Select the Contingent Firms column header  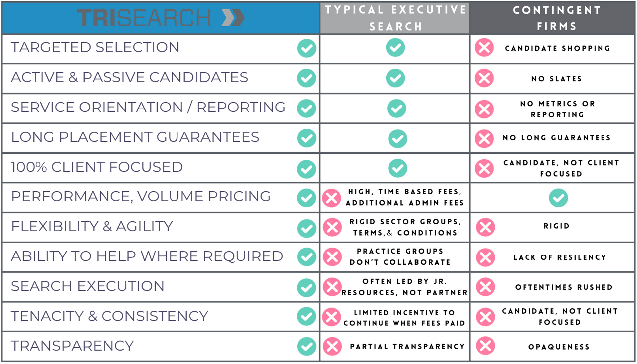coord(556,18)
